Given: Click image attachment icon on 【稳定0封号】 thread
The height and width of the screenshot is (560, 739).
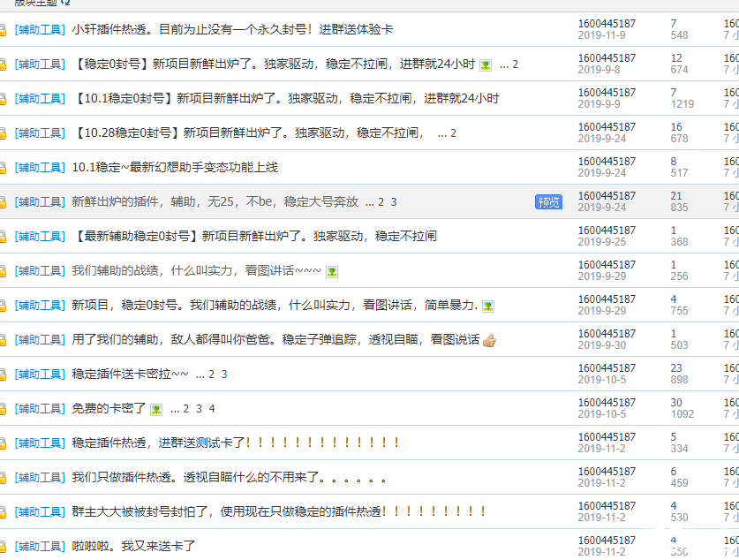Looking at the screenshot, I should tap(486, 64).
